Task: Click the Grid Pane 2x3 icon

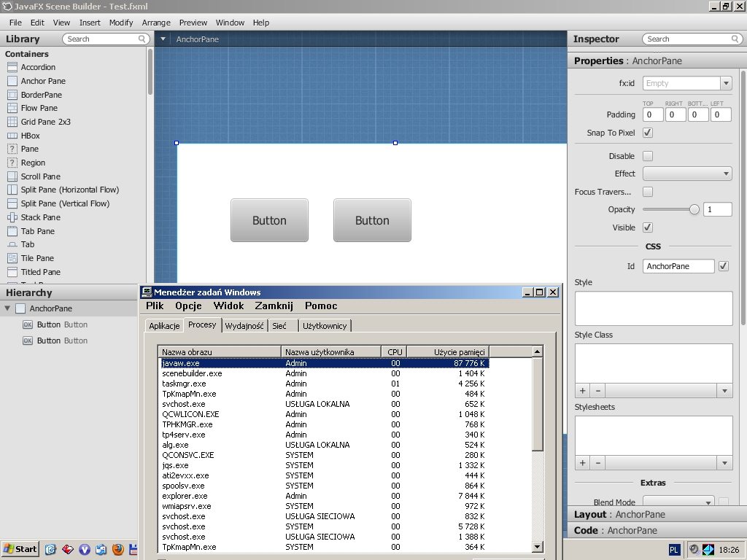Action: coord(12,122)
